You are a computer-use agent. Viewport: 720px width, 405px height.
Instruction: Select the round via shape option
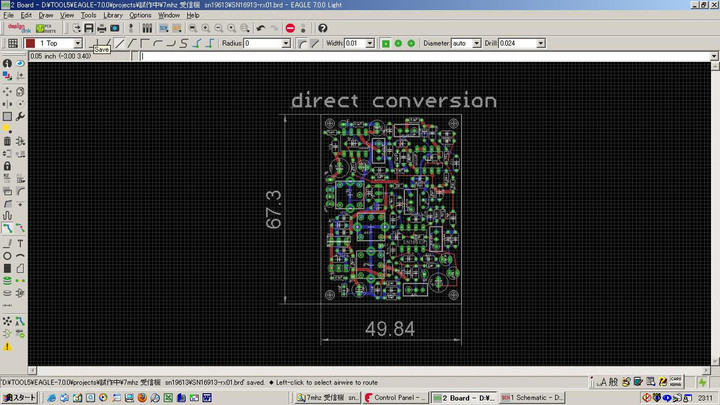397,44
